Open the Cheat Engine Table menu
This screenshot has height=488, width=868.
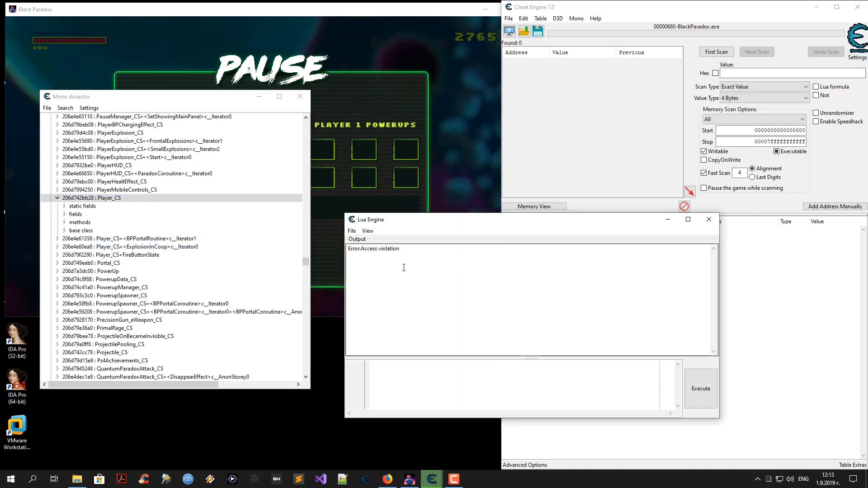[540, 19]
